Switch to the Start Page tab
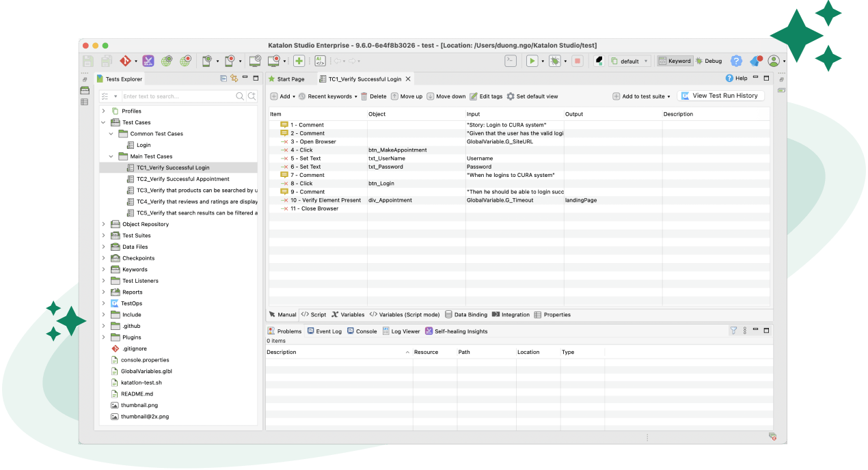The width and height of the screenshot is (868, 470). [x=286, y=79]
